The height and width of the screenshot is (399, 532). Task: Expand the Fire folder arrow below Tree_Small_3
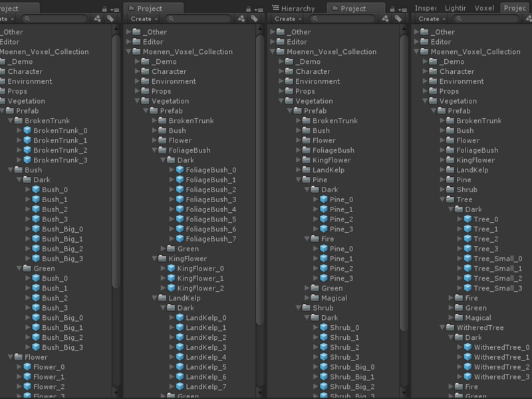[x=451, y=297]
